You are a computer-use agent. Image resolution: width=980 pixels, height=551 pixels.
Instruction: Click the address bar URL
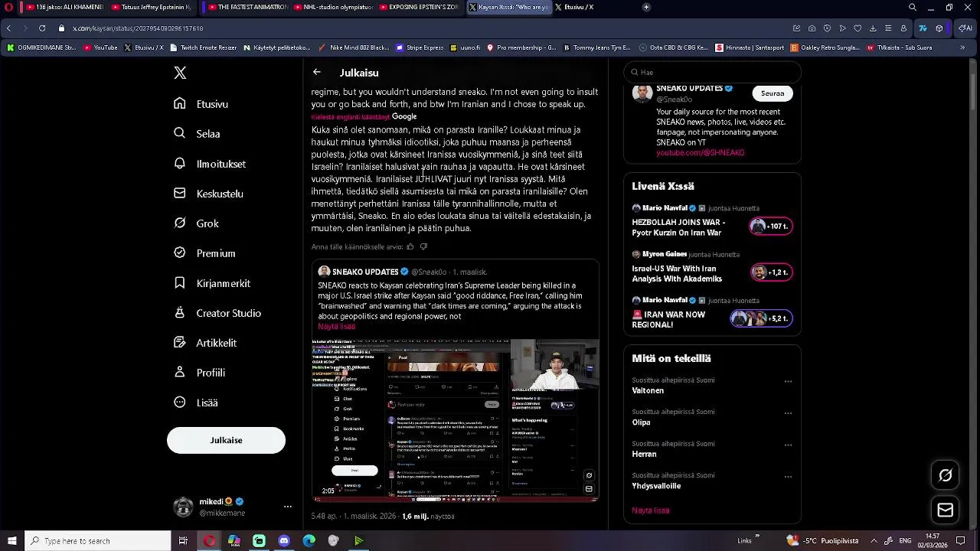point(138,28)
